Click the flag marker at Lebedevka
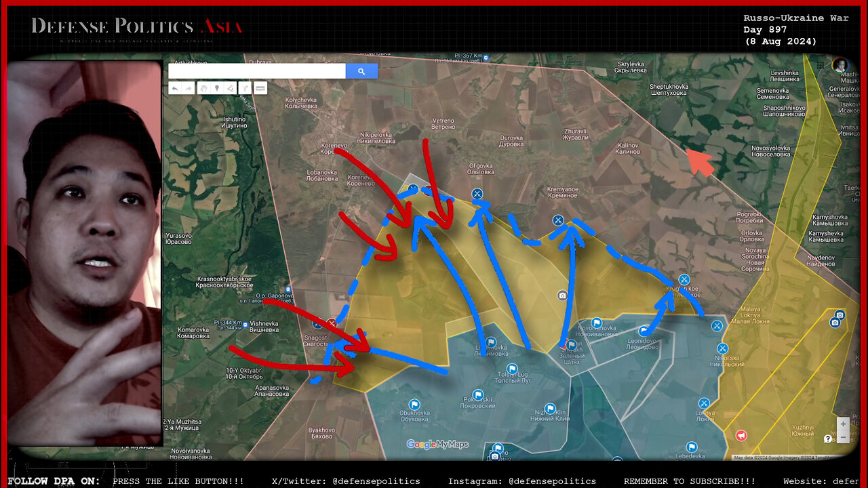Image resolution: width=868 pixels, height=488 pixels. [691, 447]
